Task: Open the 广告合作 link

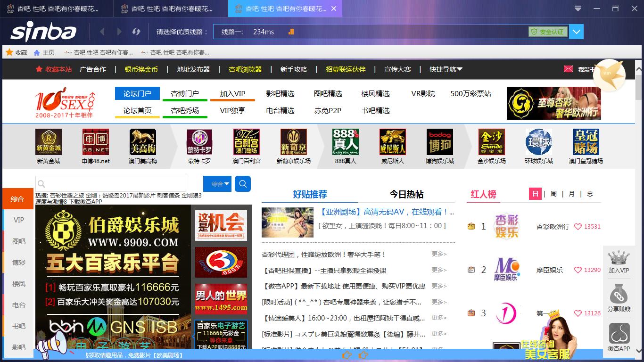Action: (x=93, y=69)
